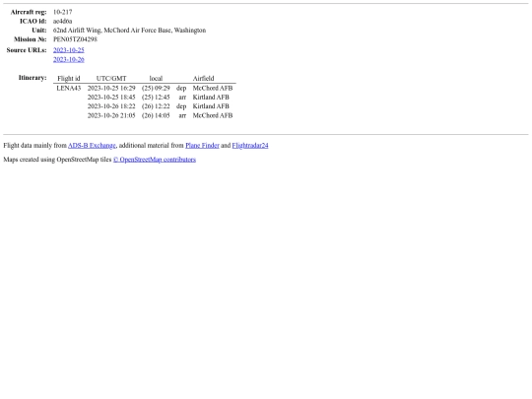Click the Airfield column header

pos(203,79)
